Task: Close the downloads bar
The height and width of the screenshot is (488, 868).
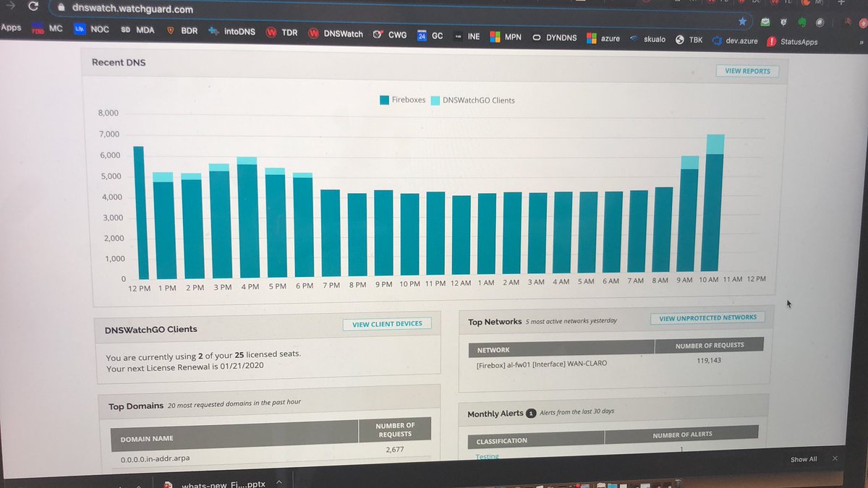Action: [835, 458]
